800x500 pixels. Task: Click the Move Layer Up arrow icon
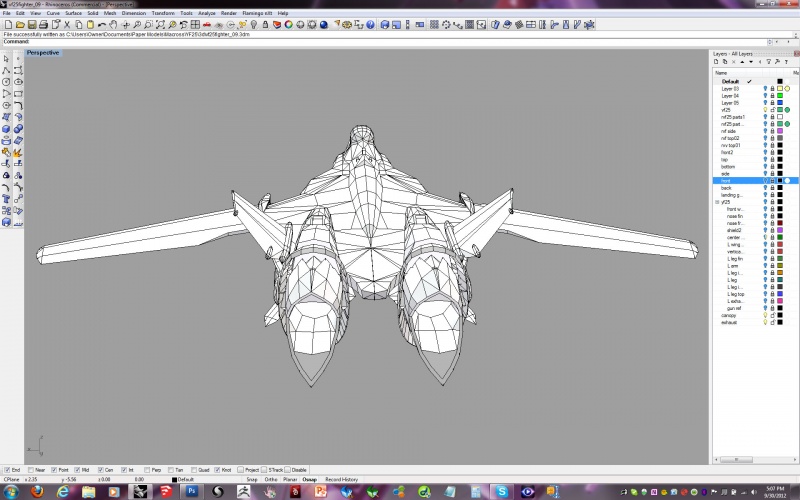[742, 62]
